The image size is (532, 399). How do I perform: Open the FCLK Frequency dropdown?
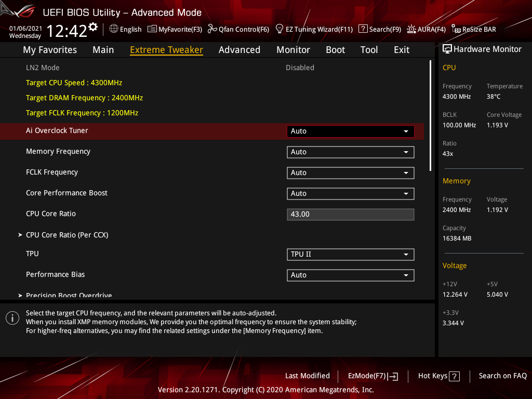(x=351, y=172)
